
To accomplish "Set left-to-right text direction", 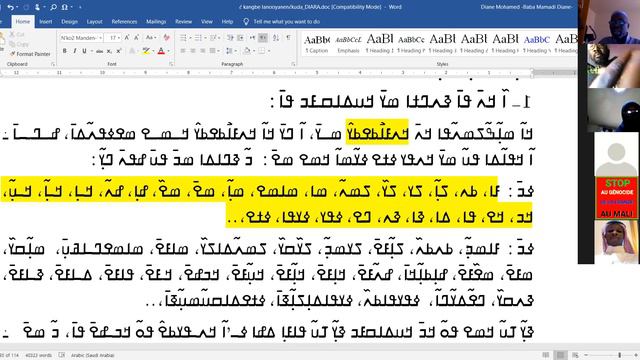I will (252, 38).
